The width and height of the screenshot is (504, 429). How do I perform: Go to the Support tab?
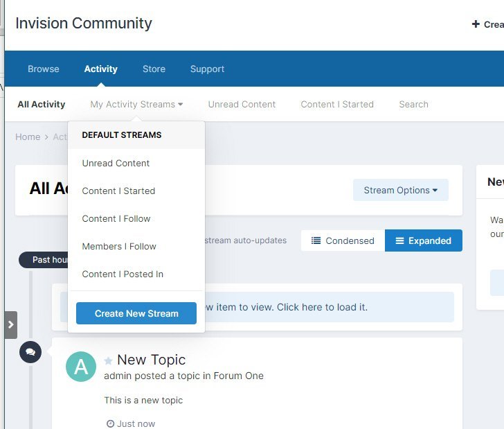(207, 69)
